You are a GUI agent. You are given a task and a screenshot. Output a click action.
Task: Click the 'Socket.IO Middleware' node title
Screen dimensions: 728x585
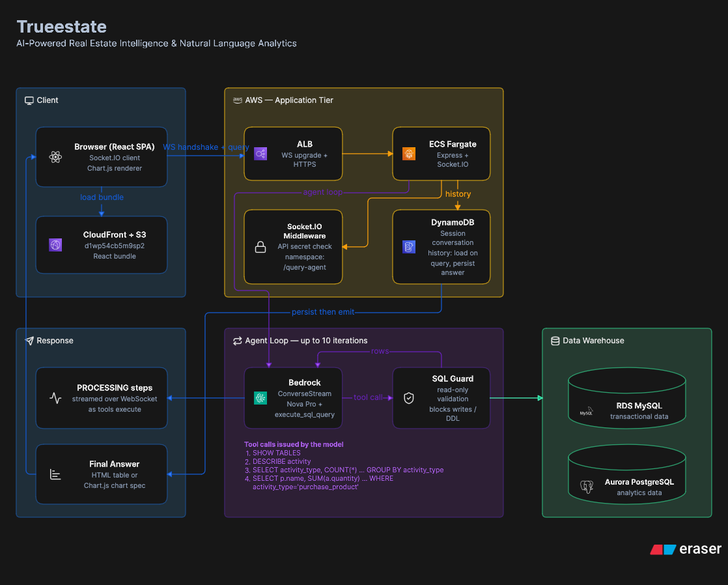305,231
